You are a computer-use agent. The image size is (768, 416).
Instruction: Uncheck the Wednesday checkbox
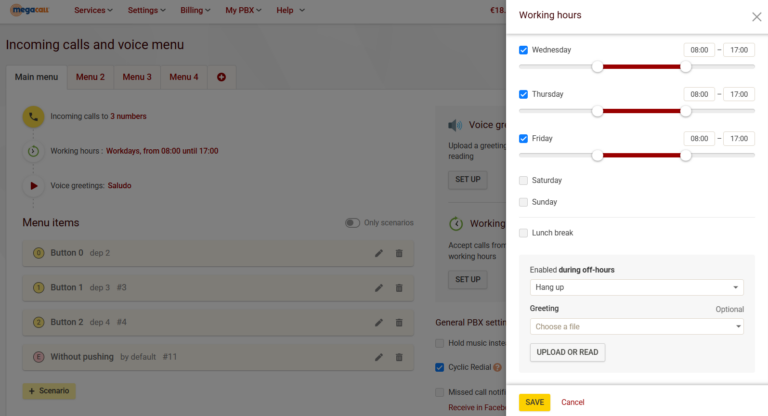click(x=524, y=50)
